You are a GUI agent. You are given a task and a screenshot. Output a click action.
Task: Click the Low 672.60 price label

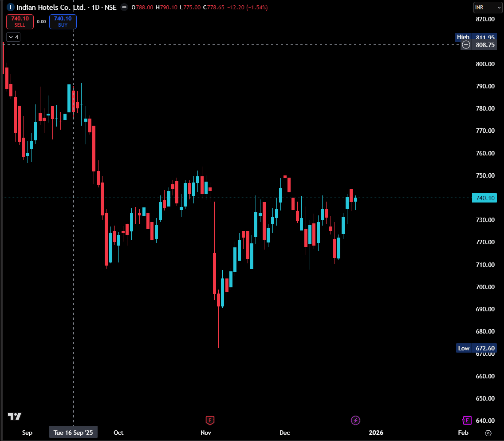click(476, 348)
